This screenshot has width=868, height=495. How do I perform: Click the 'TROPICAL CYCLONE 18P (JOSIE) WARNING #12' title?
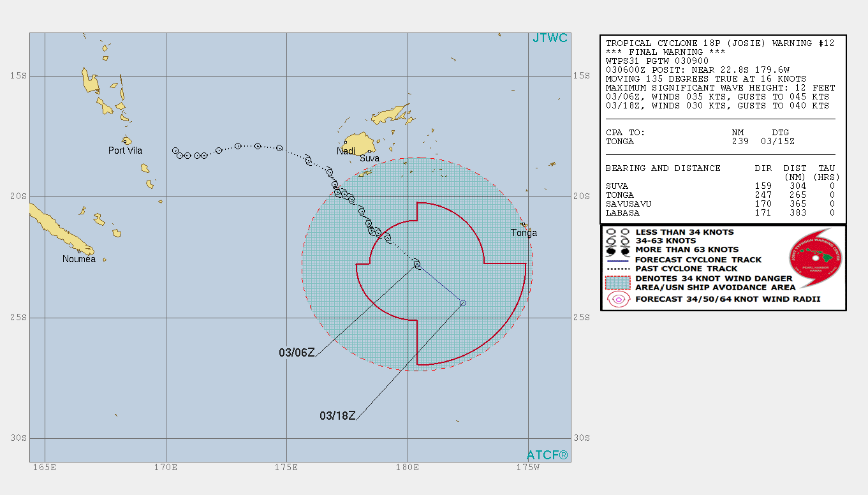click(x=719, y=43)
